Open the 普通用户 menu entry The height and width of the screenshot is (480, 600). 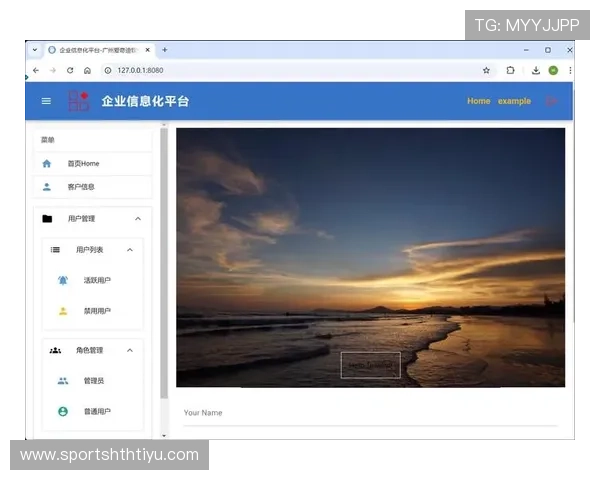point(93,411)
